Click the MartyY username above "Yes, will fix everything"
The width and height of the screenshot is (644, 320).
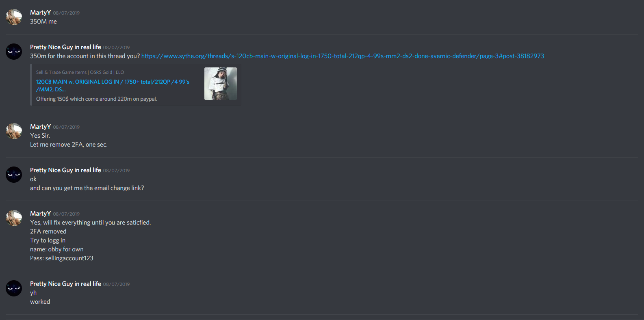(x=40, y=214)
